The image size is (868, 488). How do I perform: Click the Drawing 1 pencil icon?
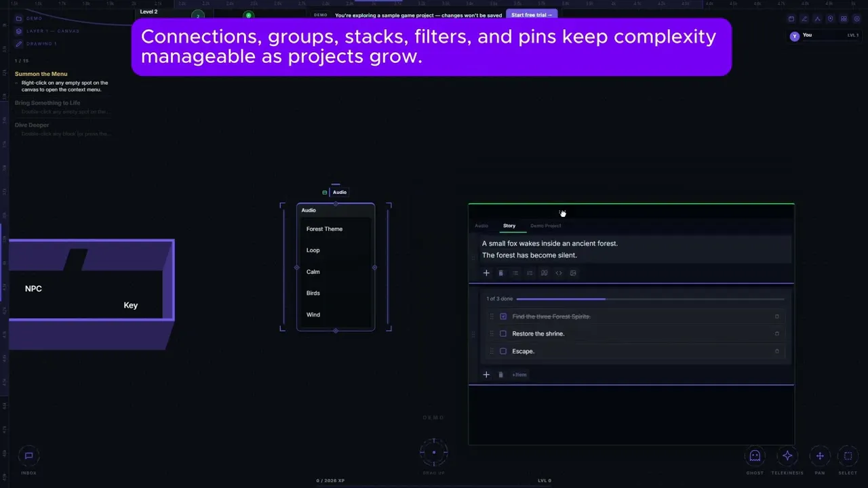[19, 44]
